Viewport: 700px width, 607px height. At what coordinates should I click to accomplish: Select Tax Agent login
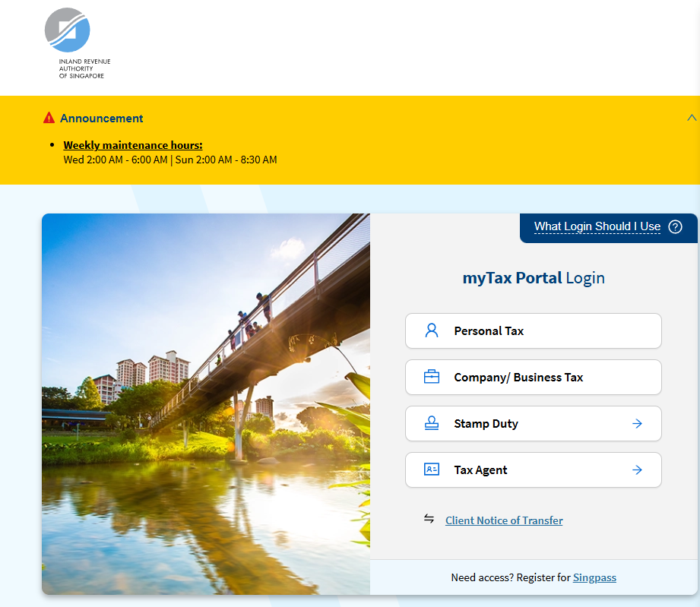[533, 470]
